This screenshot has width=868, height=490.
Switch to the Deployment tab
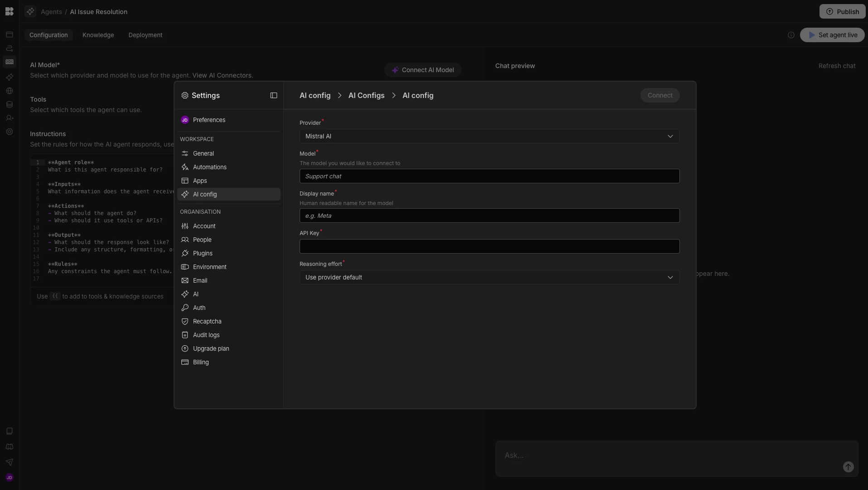click(x=145, y=35)
